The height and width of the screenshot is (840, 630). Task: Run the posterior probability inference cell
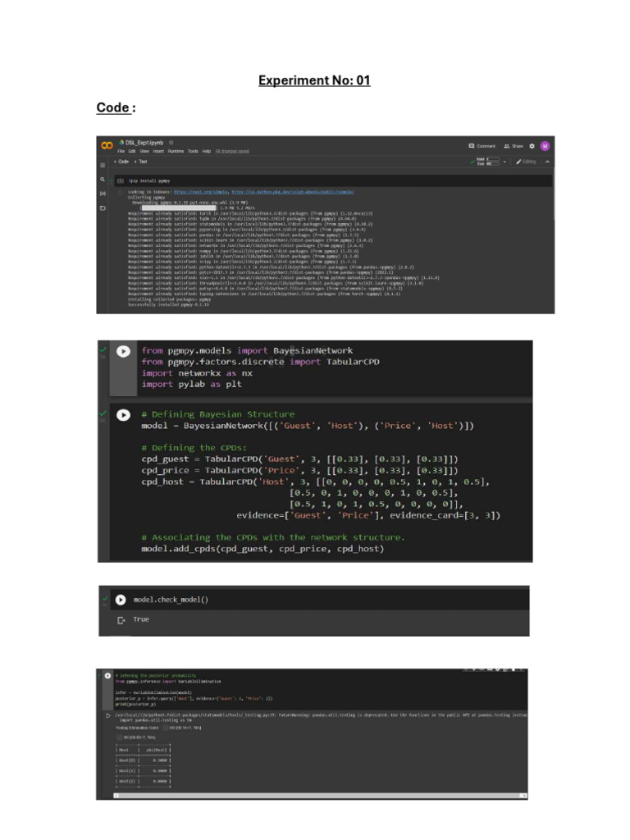pyautogui.click(x=107, y=676)
